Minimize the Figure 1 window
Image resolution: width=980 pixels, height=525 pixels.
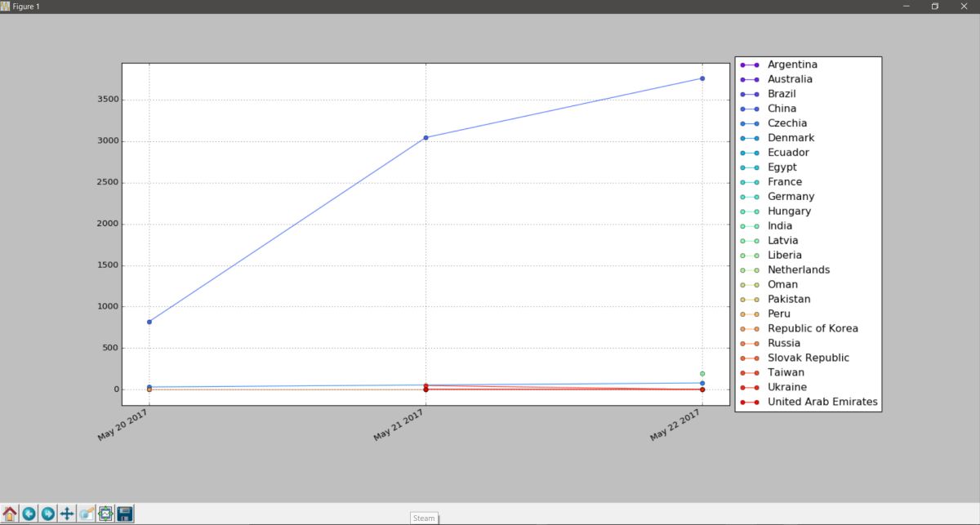pyautogui.click(x=906, y=6)
